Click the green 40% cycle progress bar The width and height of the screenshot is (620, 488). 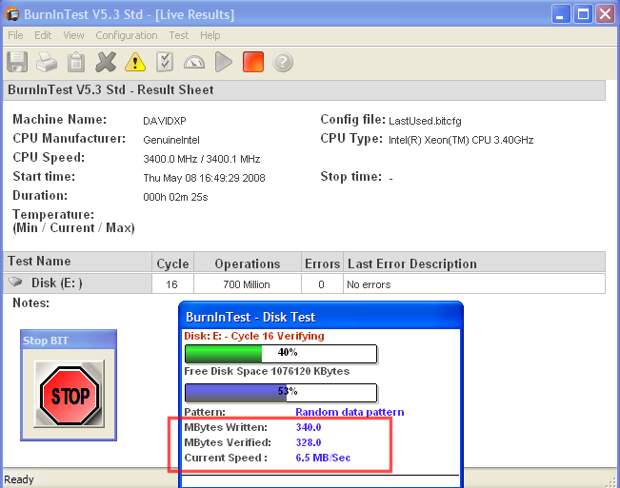(x=281, y=353)
